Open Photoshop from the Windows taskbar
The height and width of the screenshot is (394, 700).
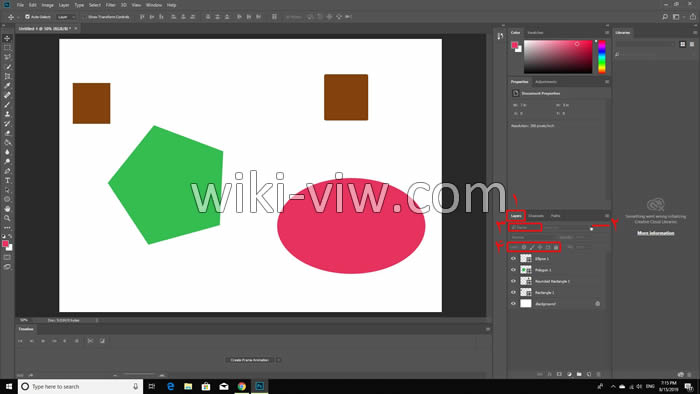(x=259, y=386)
